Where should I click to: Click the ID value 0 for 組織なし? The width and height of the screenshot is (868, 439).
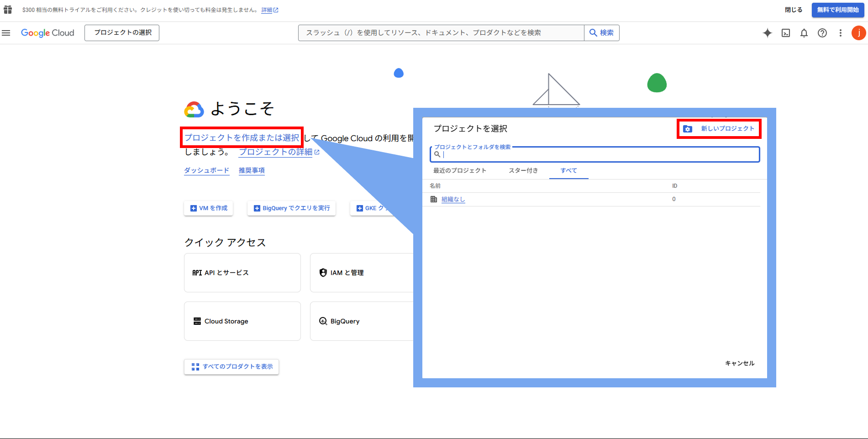tap(674, 199)
